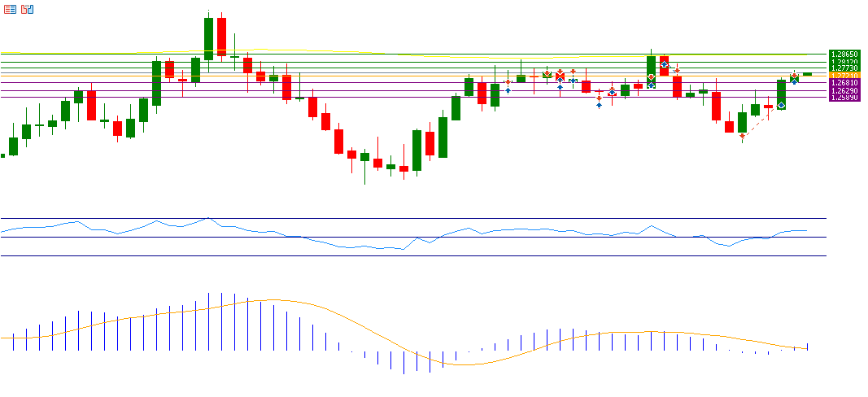Screen dimensions: 868x397
Task: Select the tall red candle beside the peak green candle
Action: click(221, 37)
